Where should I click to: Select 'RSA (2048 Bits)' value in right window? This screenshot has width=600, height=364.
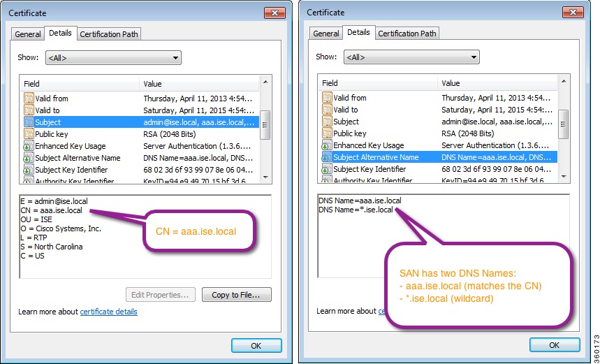(467, 133)
